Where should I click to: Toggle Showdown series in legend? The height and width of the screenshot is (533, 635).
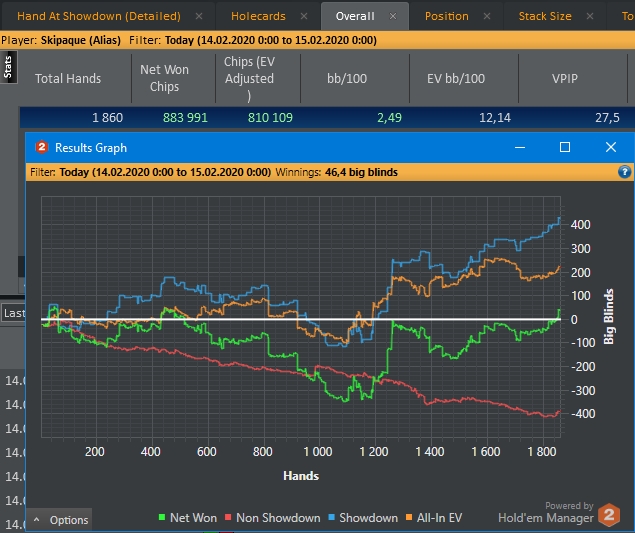369,518
